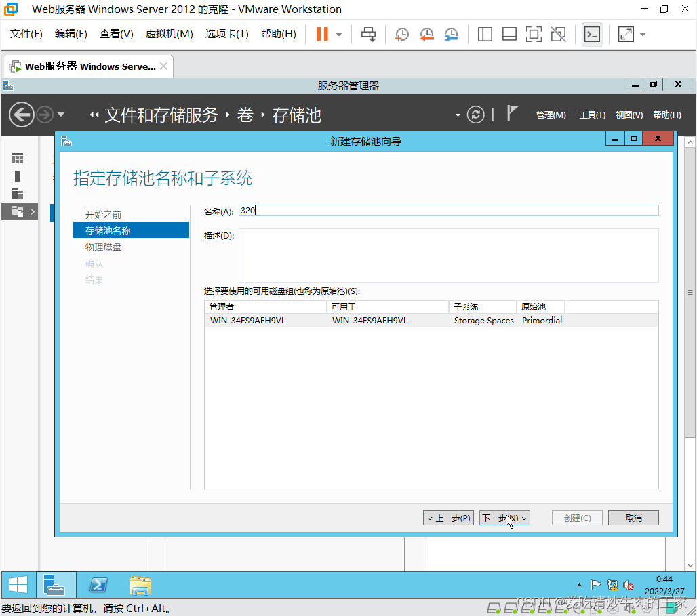
Task: Launch PowerShell from taskbar
Action: [98, 585]
